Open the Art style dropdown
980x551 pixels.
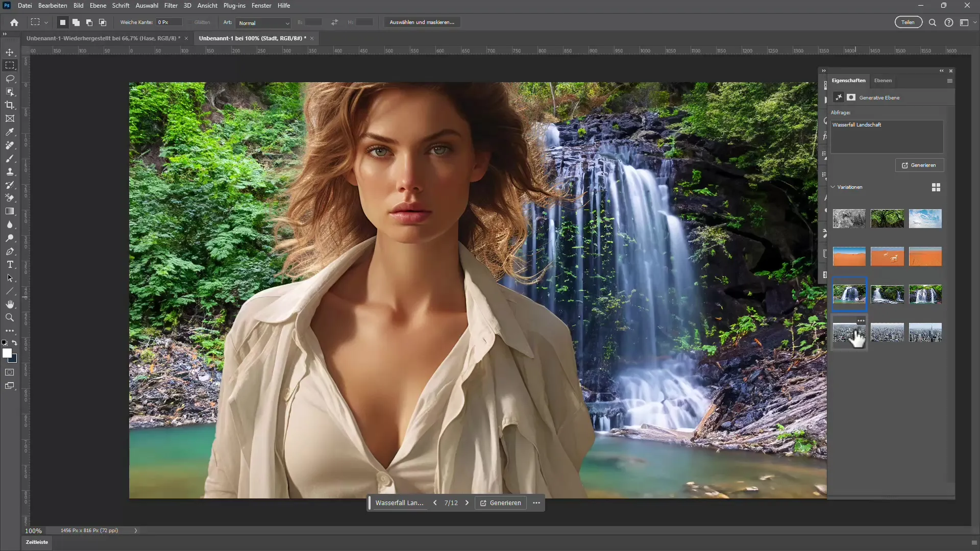(264, 23)
